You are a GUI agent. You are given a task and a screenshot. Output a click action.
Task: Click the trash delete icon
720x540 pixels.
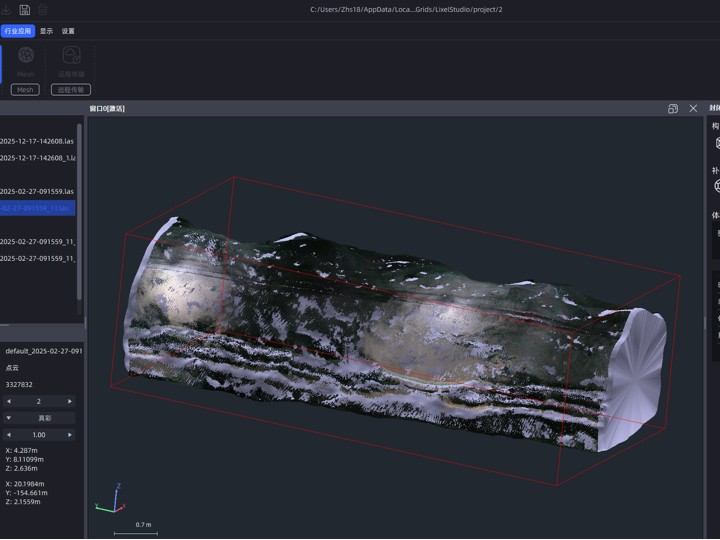pos(43,10)
